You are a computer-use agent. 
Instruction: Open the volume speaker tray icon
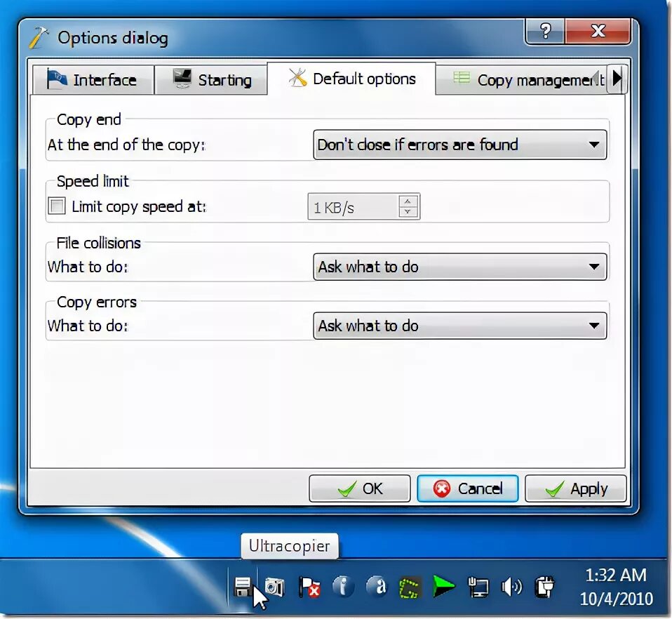[x=511, y=587]
